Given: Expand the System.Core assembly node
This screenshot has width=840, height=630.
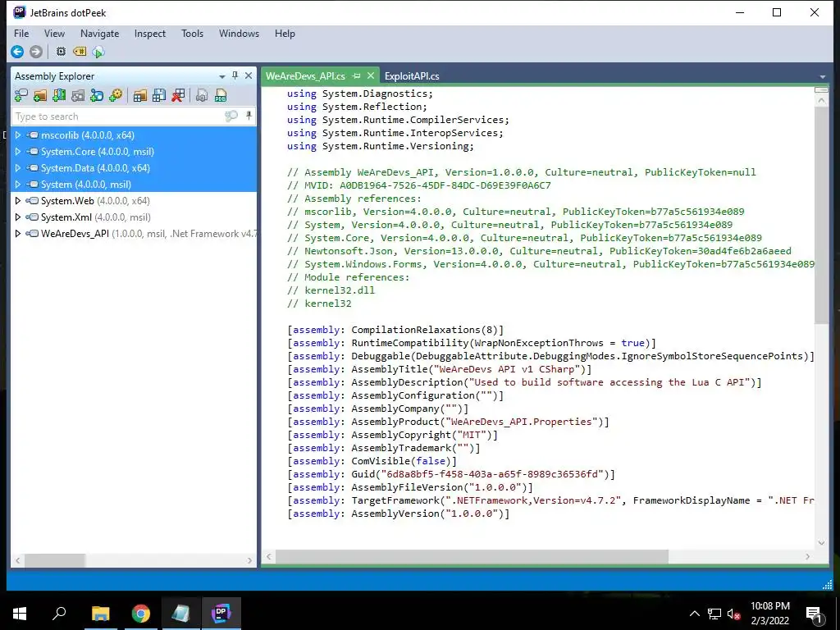Looking at the screenshot, I should pyautogui.click(x=18, y=152).
